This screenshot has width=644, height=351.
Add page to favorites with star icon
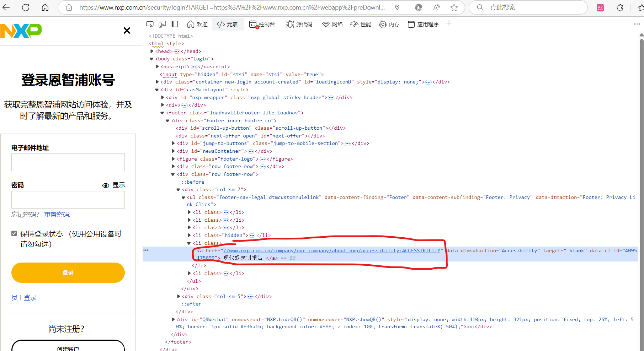tap(454, 7)
